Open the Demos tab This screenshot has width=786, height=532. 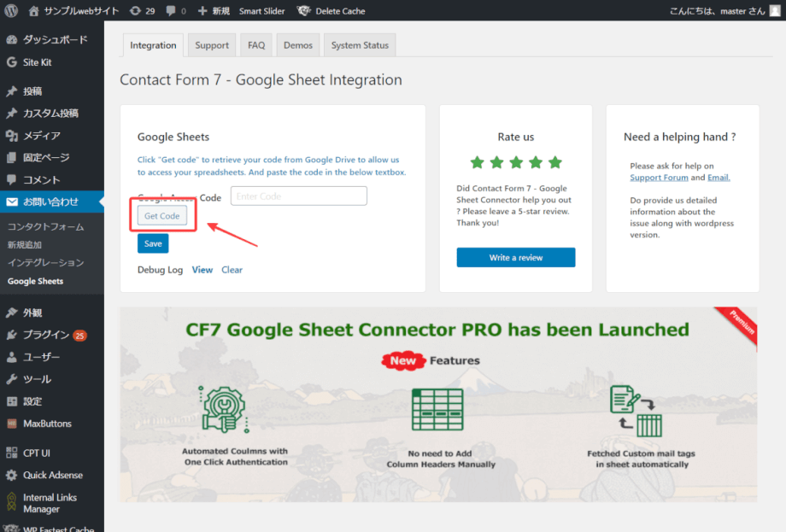(298, 45)
